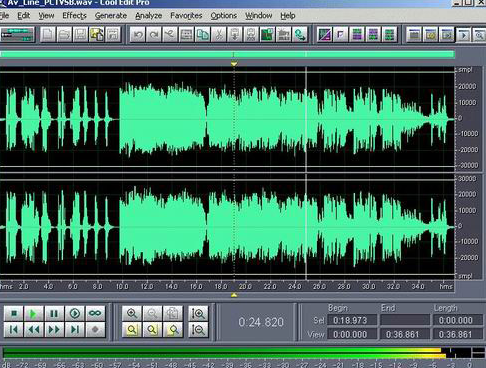Create a new file with the blank page icon
The width and height of the screenshot is (486, 368).
click(x=48, y=35)
